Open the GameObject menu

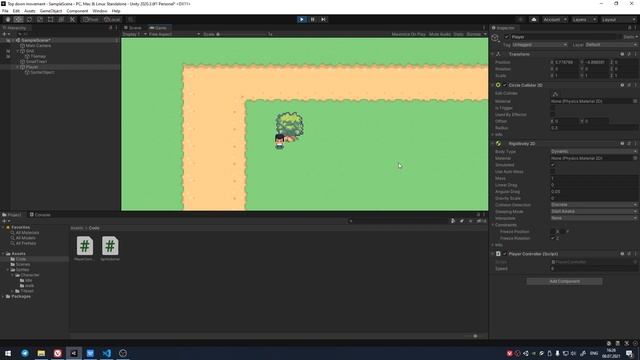(x=51, y=11)
